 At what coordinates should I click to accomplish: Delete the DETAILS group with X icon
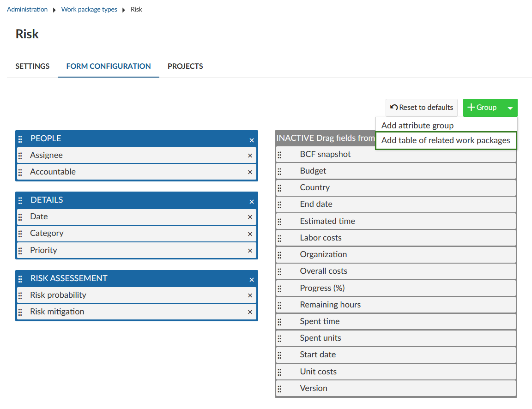[252, 202]
